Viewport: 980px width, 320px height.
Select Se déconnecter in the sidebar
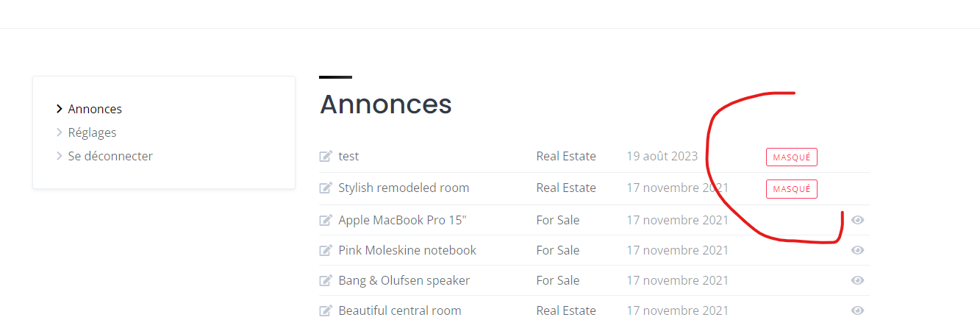tap(110, 156)
